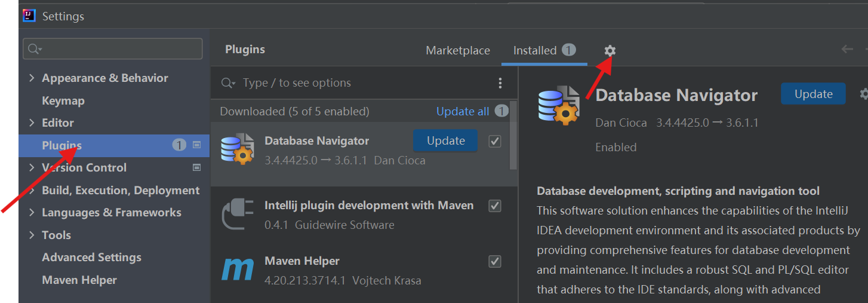Screen dimensions: 868x303
Task: Open the plugins gear settings menu
Action: click(610, 51)
